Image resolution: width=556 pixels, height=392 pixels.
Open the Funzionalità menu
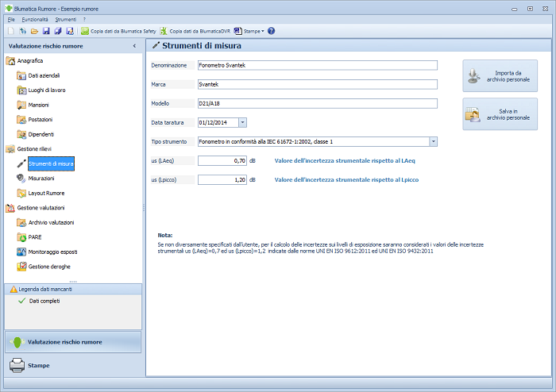(34, 18)
